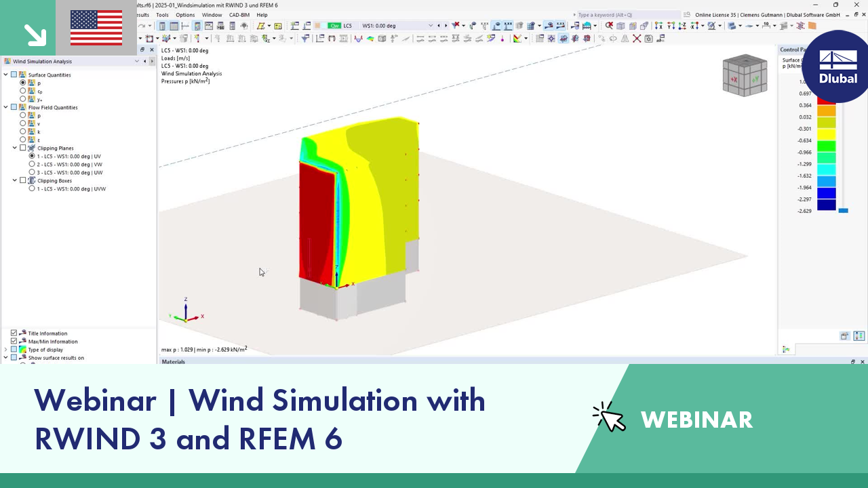868x488 pixels.
Task: Click the blue marker on the color legend
Action: pyautogui.click(x=844, y=210)
